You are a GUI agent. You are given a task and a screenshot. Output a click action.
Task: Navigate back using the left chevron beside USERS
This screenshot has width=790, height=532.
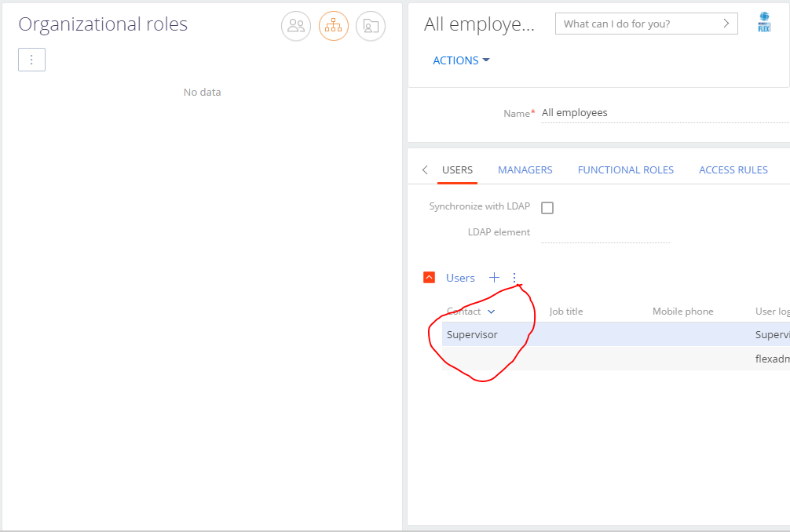(424, 169)
